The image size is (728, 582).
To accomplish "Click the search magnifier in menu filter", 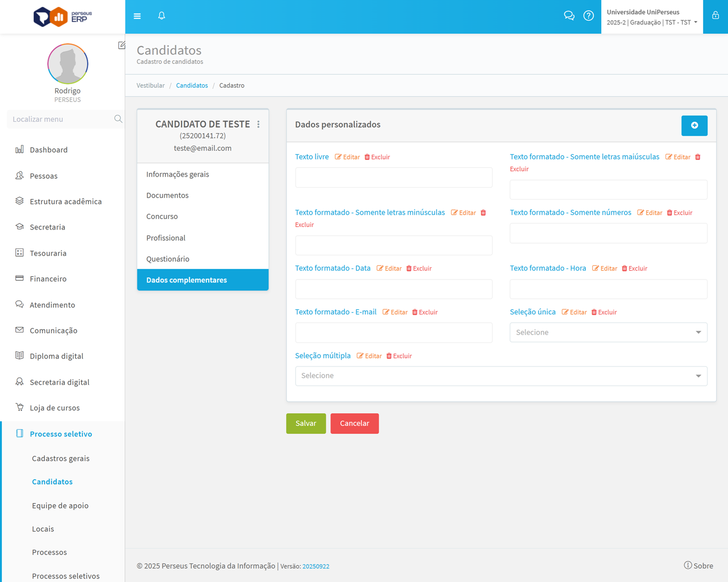I will [118, 119].
